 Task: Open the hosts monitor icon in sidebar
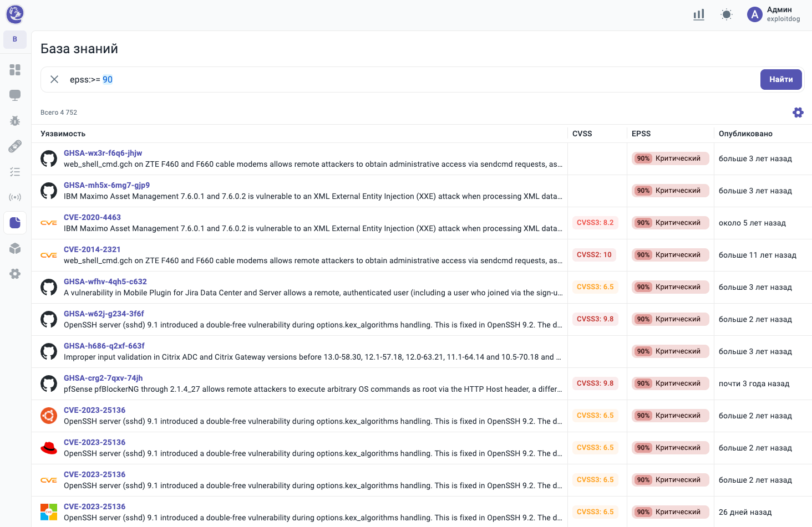click(15, 95)
